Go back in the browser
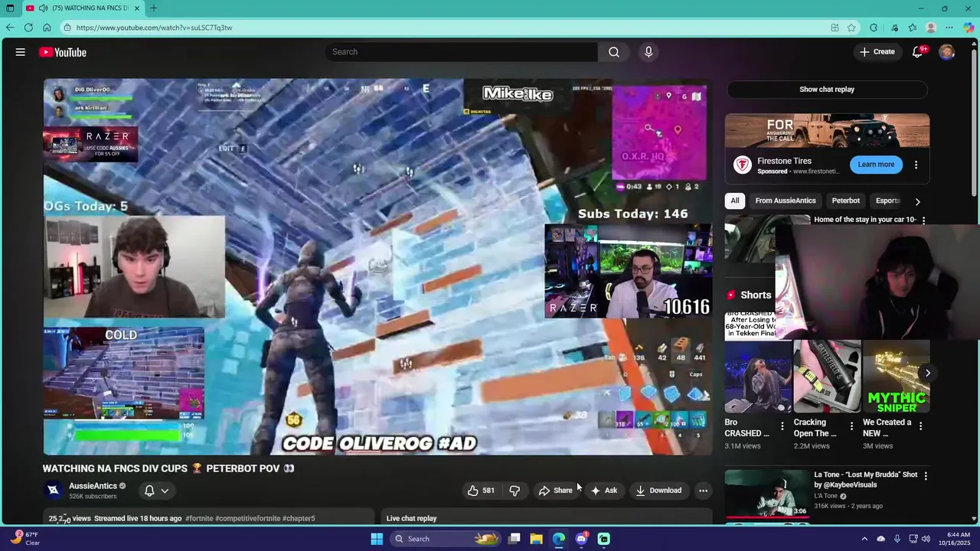The image size is (980, 551). (x=10, y=28)
